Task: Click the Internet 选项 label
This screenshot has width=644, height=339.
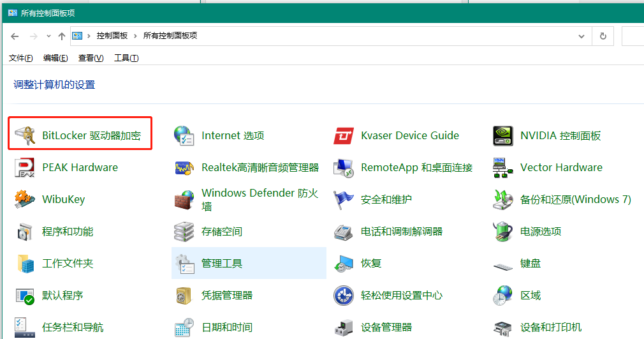Action: click(x=233, y=135)
